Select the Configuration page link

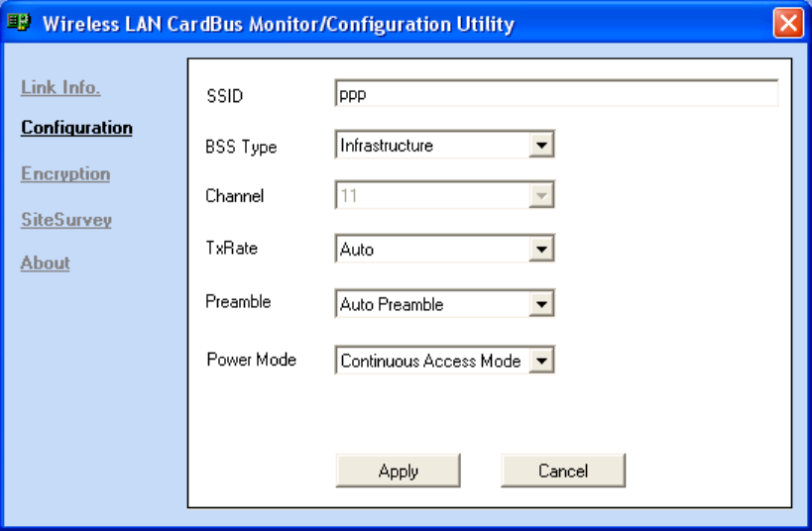point(76,128)
